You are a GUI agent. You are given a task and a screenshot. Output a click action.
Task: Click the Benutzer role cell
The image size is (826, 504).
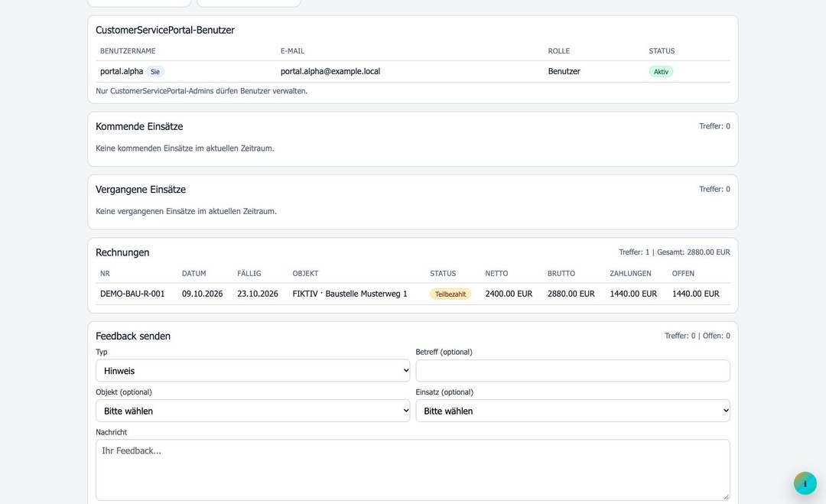click(x=564, y=72)
